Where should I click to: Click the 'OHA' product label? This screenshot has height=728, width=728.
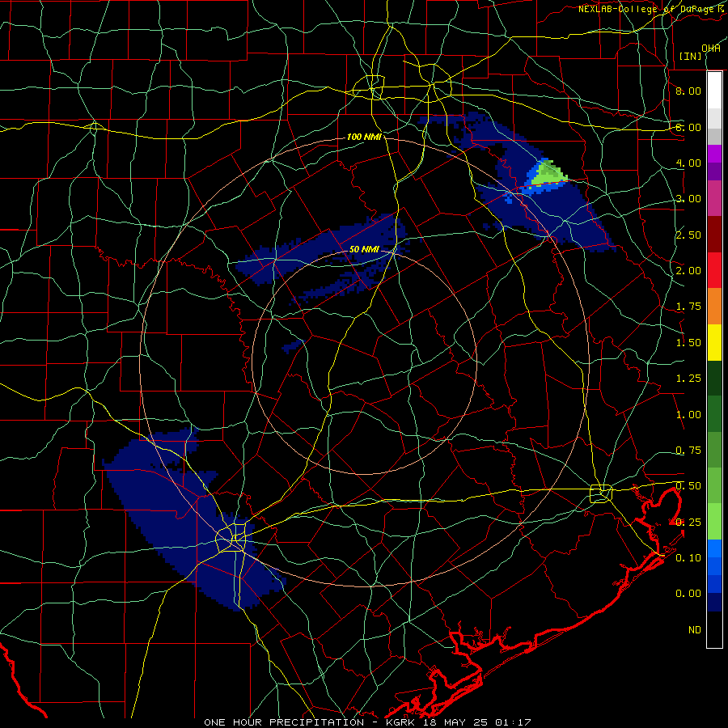click(x=711, y=48)
